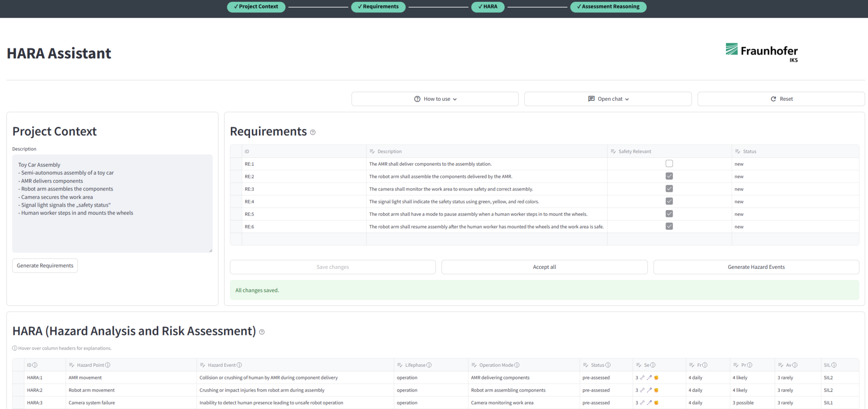Uncheck Safety Relevant box for RE:6

669,226
